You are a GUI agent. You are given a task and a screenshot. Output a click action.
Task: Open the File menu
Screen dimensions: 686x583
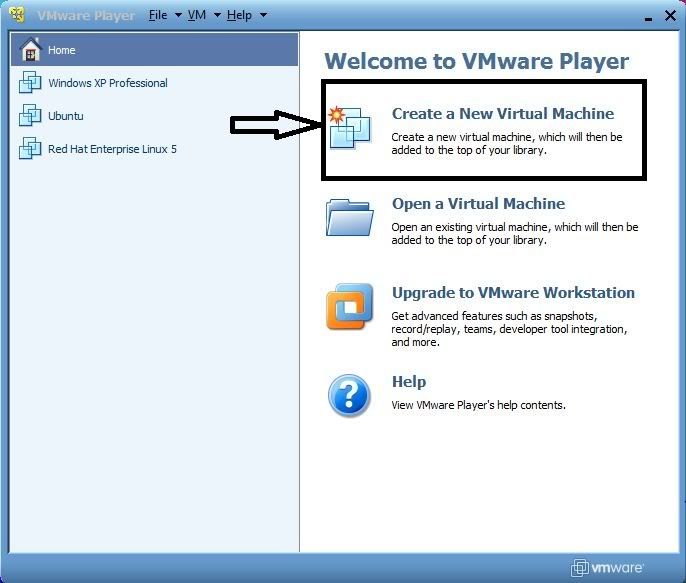158,16
